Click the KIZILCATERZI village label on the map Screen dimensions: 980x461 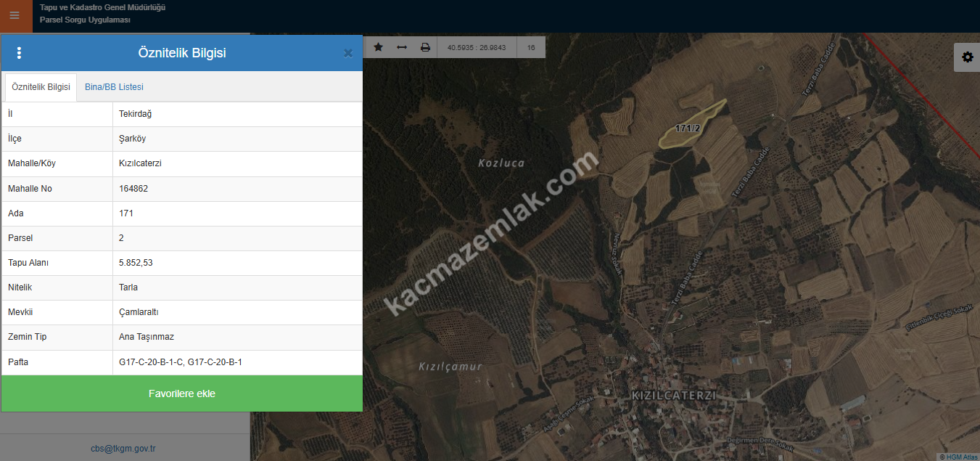674,396
